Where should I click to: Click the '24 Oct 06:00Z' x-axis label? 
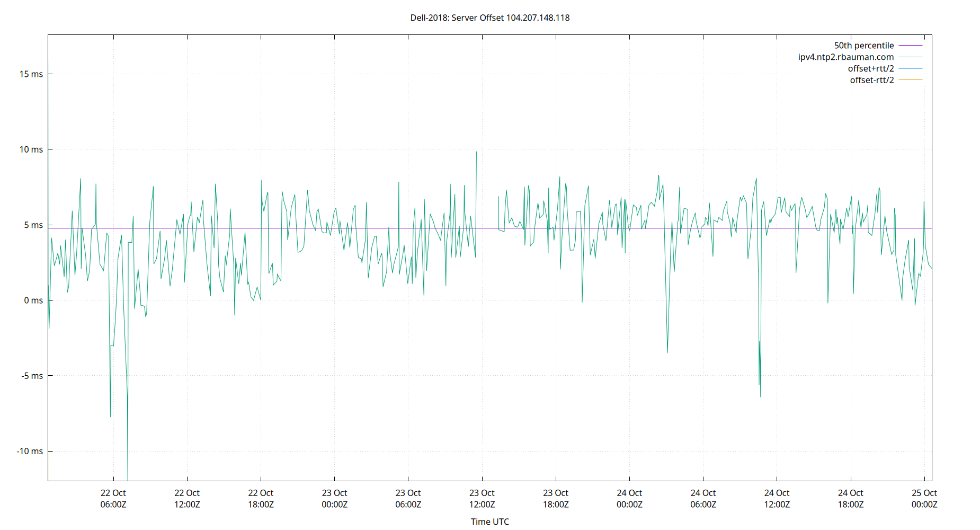tap(703, 499)
